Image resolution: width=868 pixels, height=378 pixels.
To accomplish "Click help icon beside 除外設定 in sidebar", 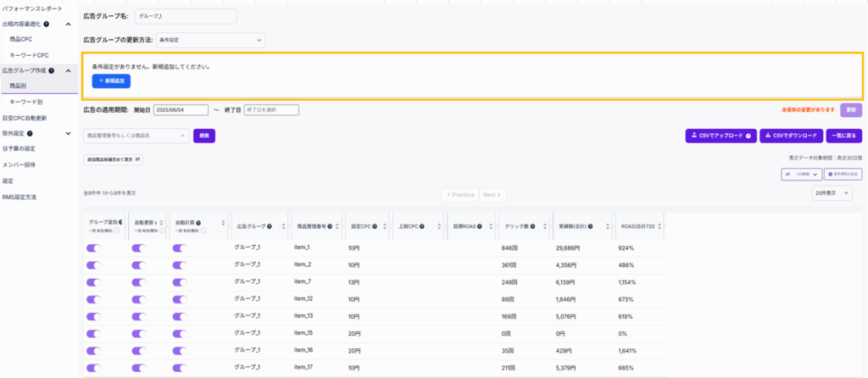I will click(31, 133).
